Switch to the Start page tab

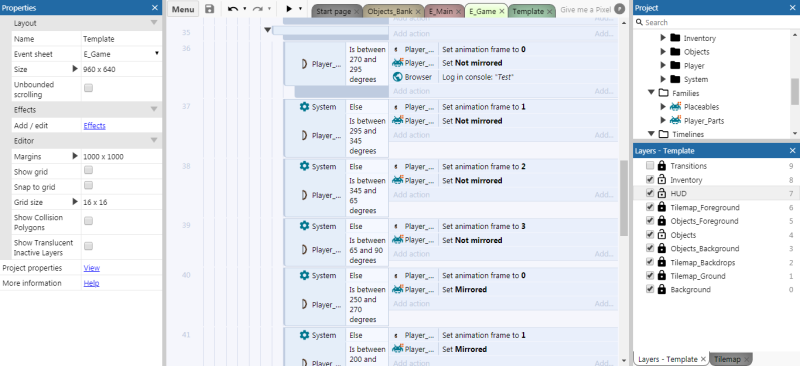[x=333, y=11]
